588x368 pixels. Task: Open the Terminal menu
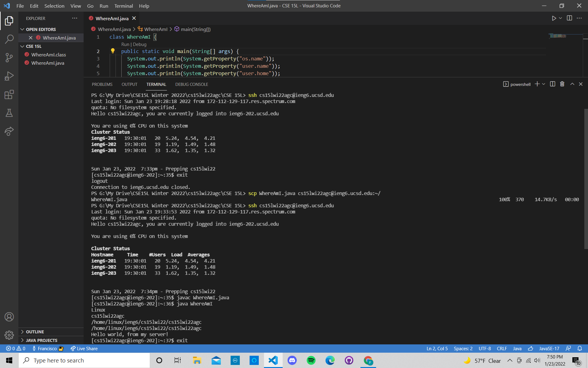(123, 6)
